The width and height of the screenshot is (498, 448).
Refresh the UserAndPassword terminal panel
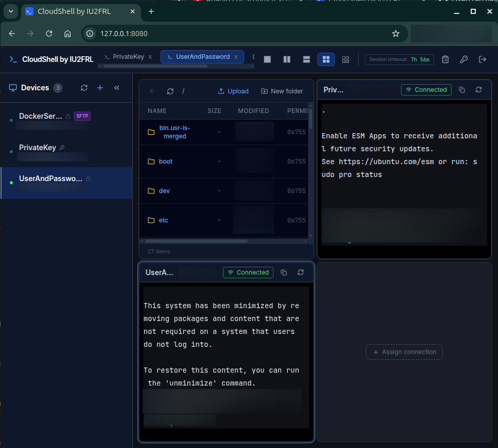(301, 273)
